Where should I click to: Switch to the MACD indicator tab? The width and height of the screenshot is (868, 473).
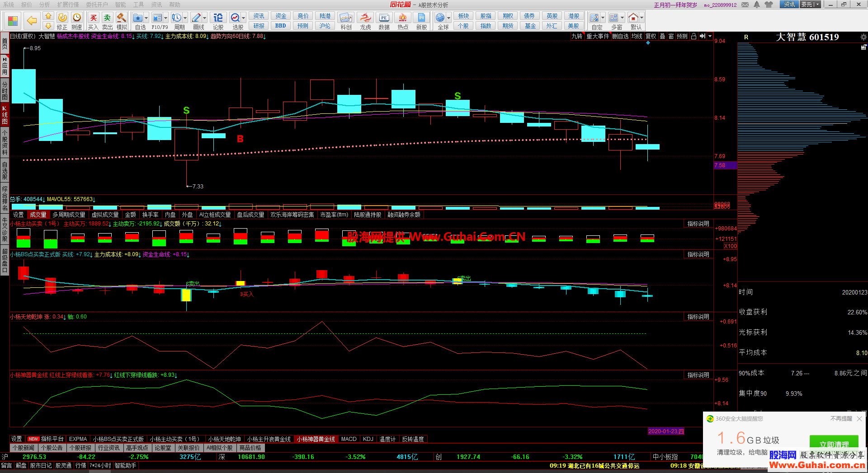coord(349,439)
